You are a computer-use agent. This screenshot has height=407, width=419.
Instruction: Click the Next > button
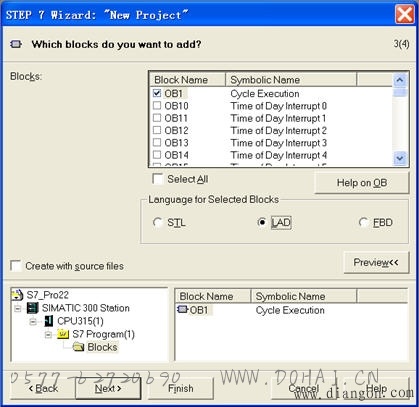(x=108, y=388)
